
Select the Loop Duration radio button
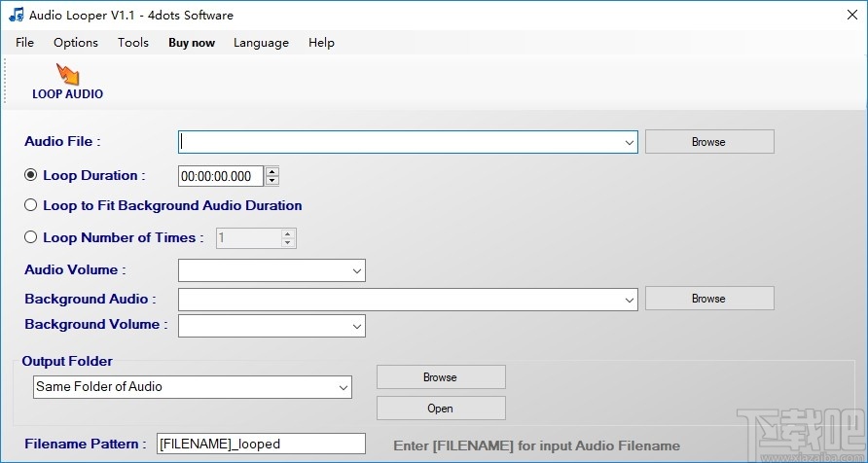pos(30,175)
